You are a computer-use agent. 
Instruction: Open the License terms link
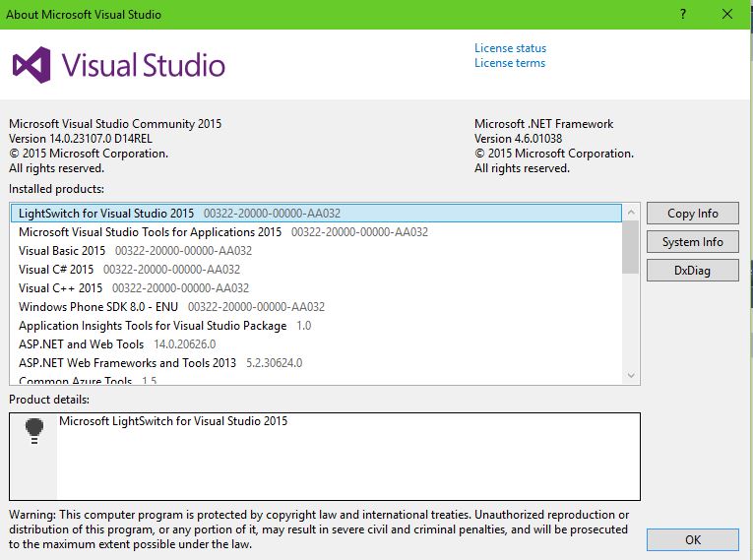click(x=510, y=63)
